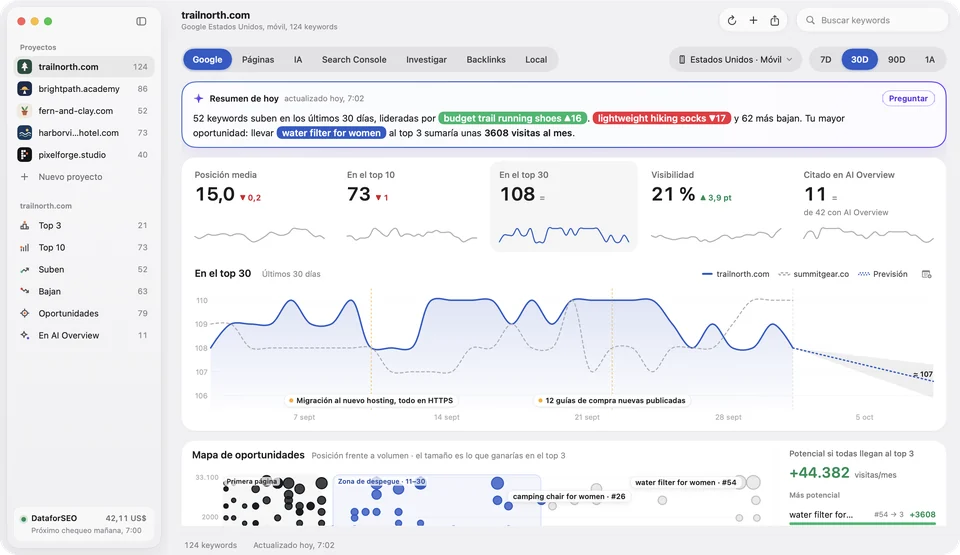The width and height of the screenshot is (960, 555).
Task: Select Suben filter in sidebar
Action: point(84,270)
